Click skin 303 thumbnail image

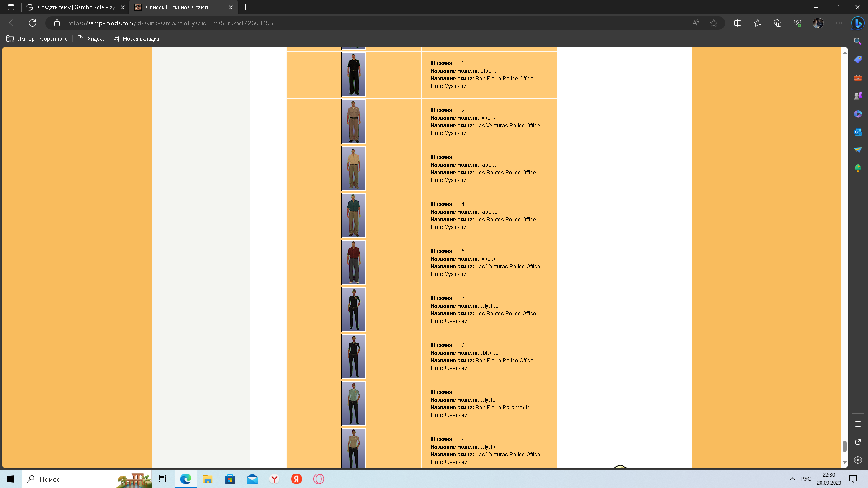[354, 169]
